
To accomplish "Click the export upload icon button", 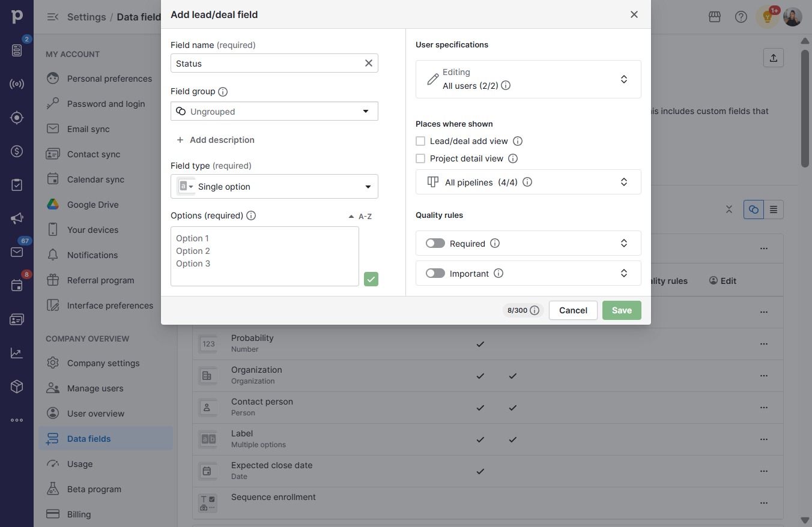I will click(774, 58).
